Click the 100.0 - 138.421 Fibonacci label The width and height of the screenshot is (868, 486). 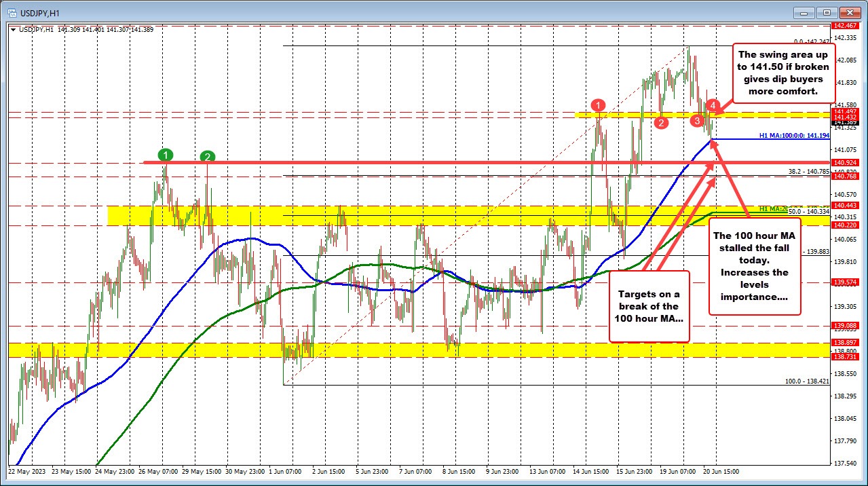[806, 381]
